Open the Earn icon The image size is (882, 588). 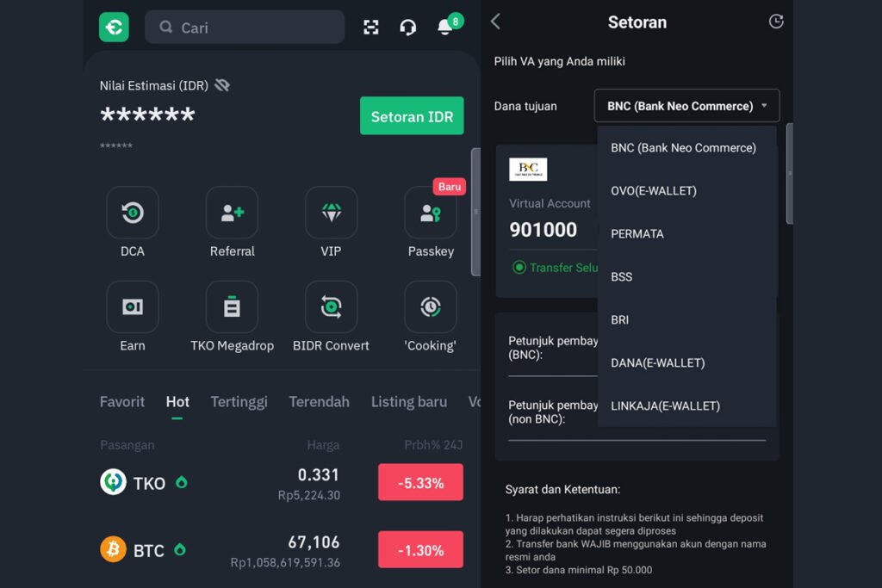pyautogui.click(x=133, y=307)
